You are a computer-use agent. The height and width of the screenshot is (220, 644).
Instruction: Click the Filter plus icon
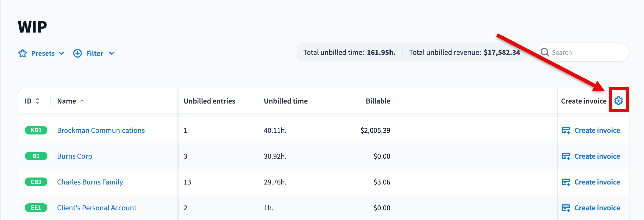click(x=78, y=53)
